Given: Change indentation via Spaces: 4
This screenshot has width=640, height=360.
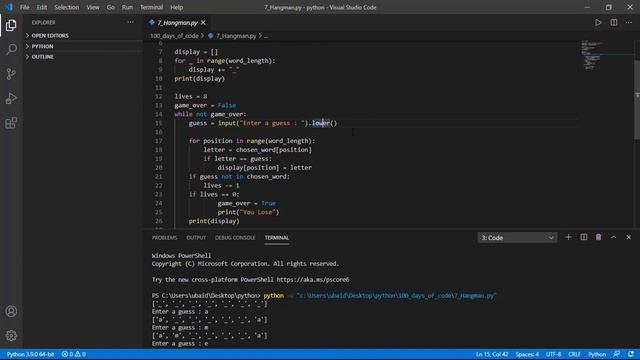Looking at the screenshot, I should tap(527, 354).
